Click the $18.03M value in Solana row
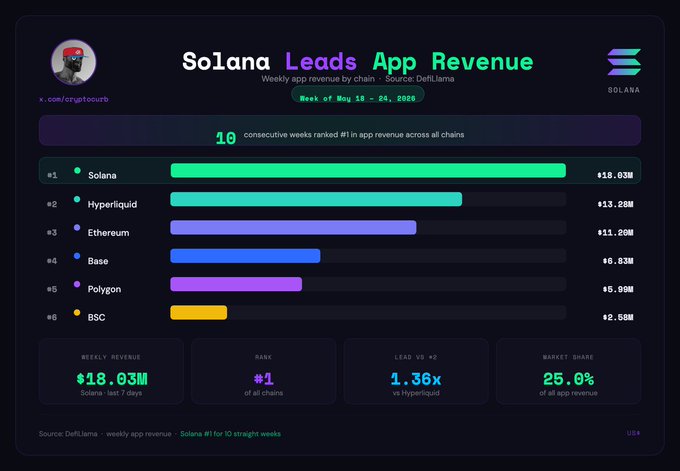The height and width of the screenshot is (471, 680). tap(615, 175)
